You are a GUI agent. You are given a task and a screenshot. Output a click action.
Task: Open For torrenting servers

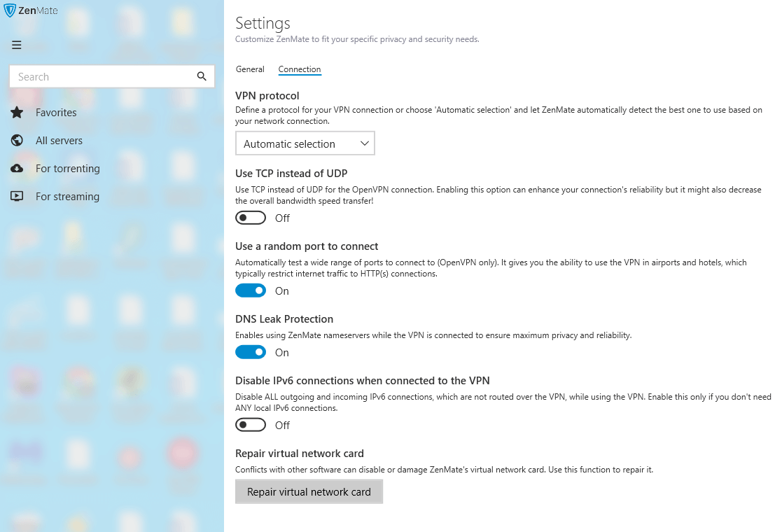[x=67, y=169]
